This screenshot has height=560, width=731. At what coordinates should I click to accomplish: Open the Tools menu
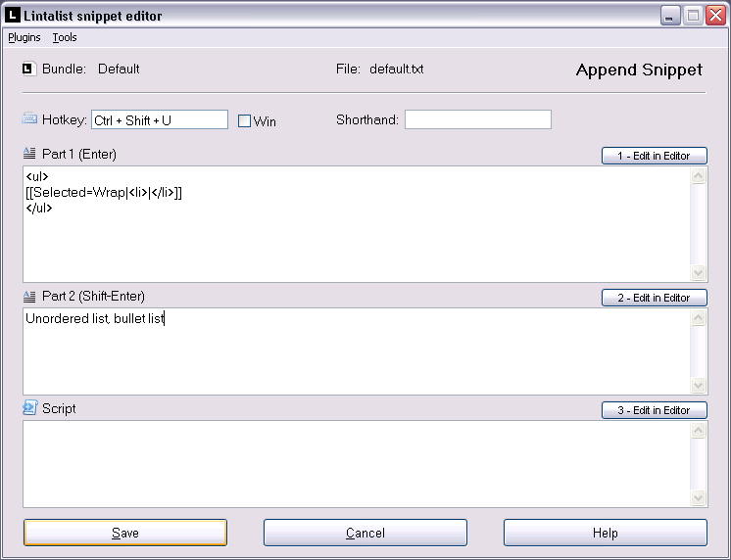tap(65, 37)
